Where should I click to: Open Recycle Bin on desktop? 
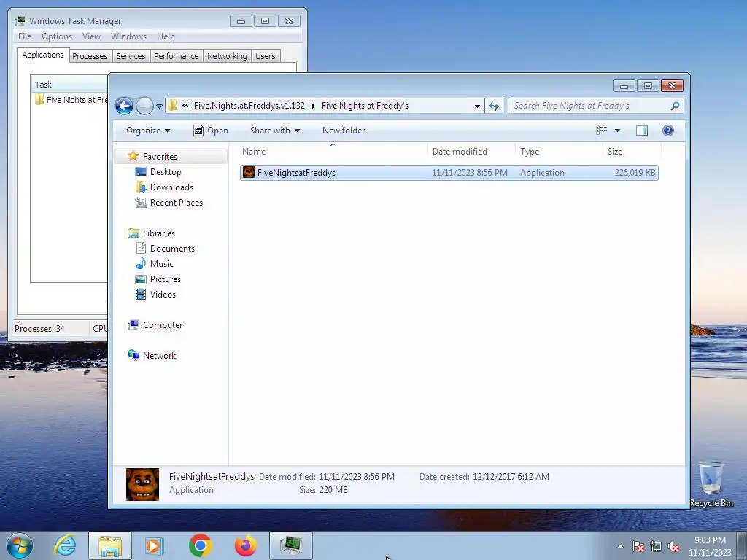point(711,484)
